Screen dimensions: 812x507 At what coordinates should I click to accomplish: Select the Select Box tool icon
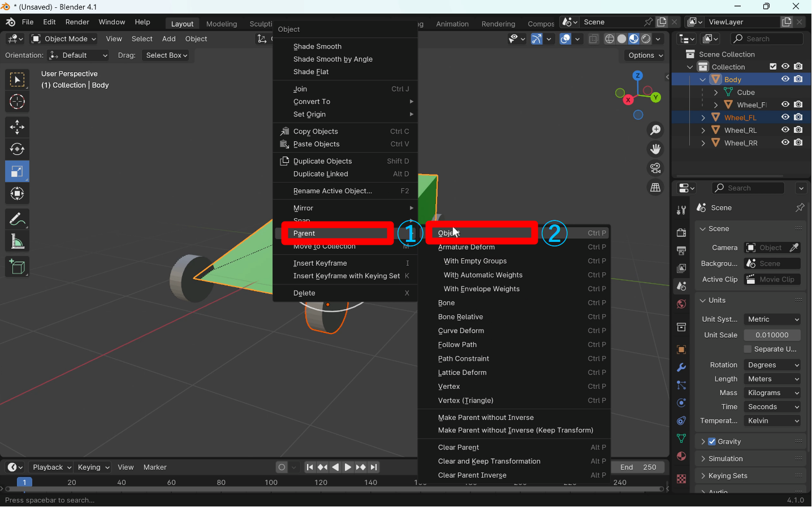[x=17, y=80]
